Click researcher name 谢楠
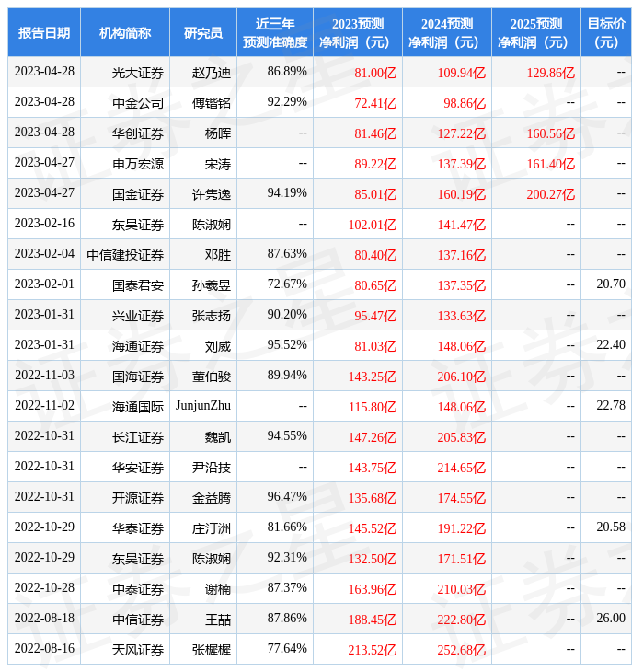Screen dimensions: 632x672 pyautogui.click(x=217, y=589)
